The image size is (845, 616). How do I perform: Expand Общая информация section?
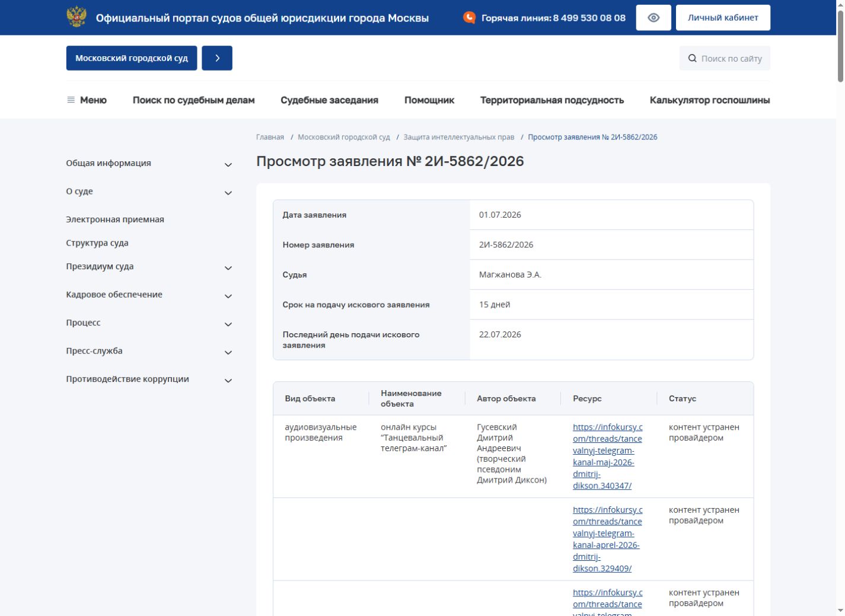click(228, 165)
